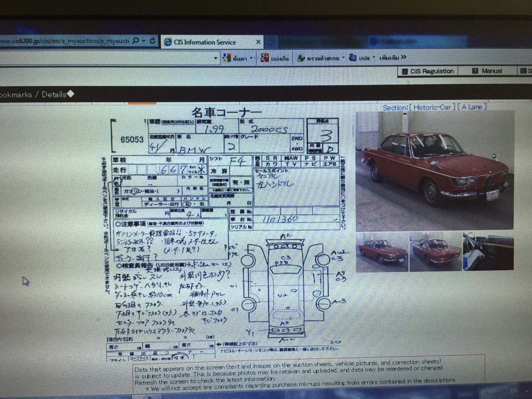Click the translate toolbar icon
Image resolution: width=532 pixels, height=399 pixels.
[353, 57]
